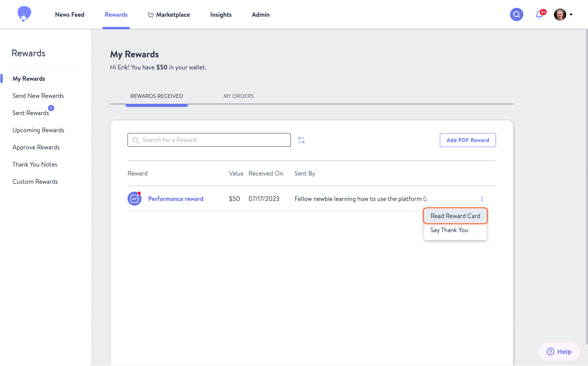Click the $50 value cell
This screenshot has width=588, height=366.
[234, 199]
